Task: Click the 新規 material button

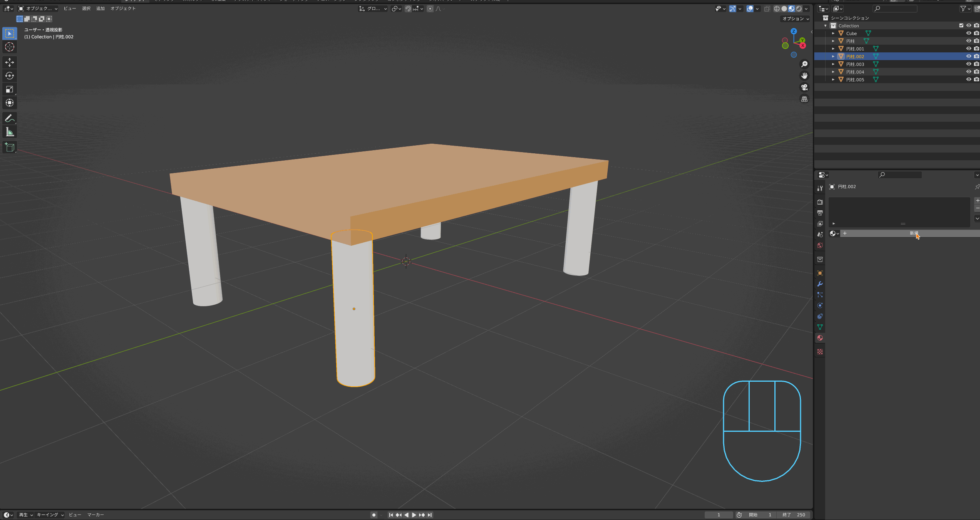Action: pos(914,233)
